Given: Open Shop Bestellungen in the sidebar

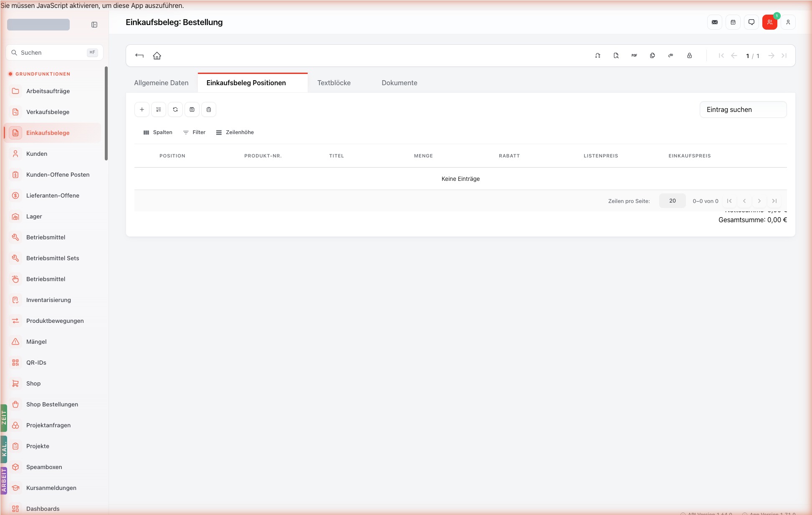Looking at the screenshot, I should (x=53, y=404).
